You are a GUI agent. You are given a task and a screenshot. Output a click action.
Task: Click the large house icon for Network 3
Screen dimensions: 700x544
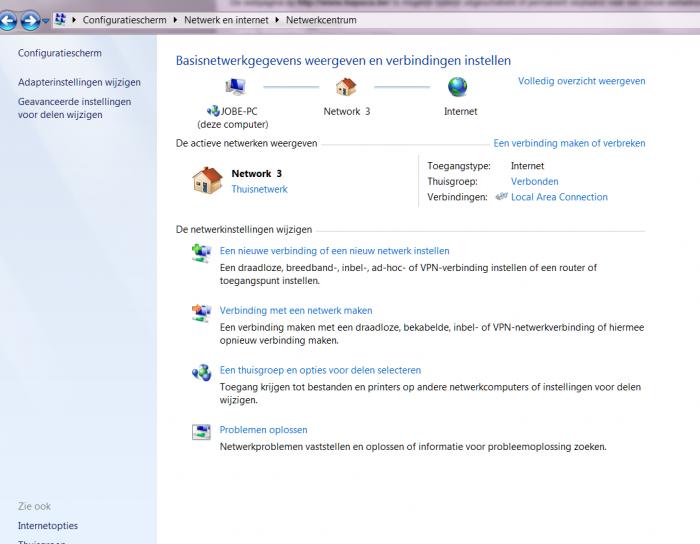(207, 180)
